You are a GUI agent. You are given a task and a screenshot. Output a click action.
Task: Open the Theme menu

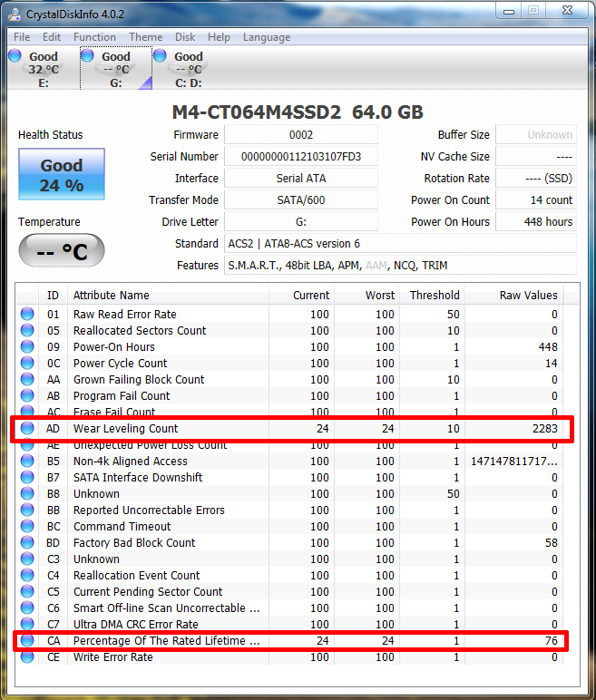pos(146,37)
